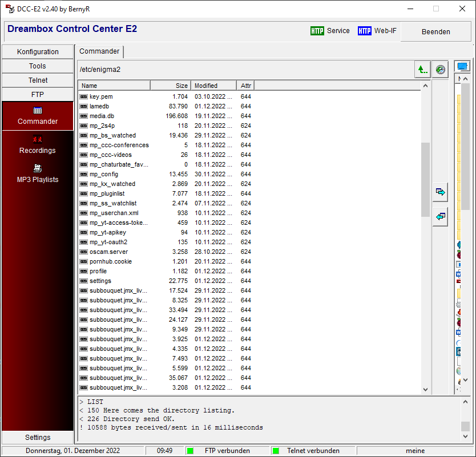Click the right panel scrollbar down arrow

(x=465, y=380)
